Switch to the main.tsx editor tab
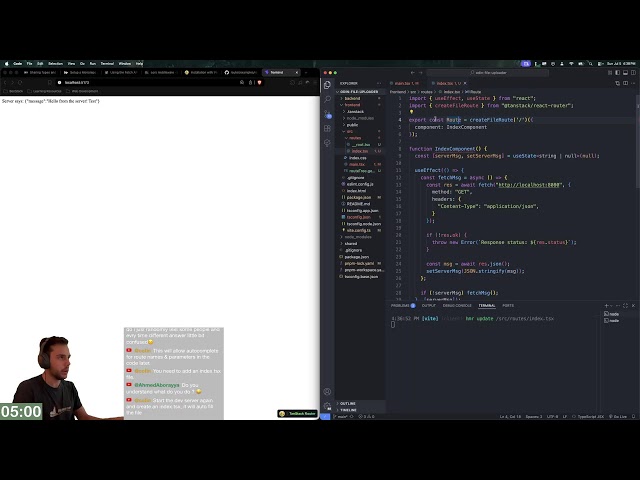The height and width of the screenshot is (480, 640). point(405,83)
